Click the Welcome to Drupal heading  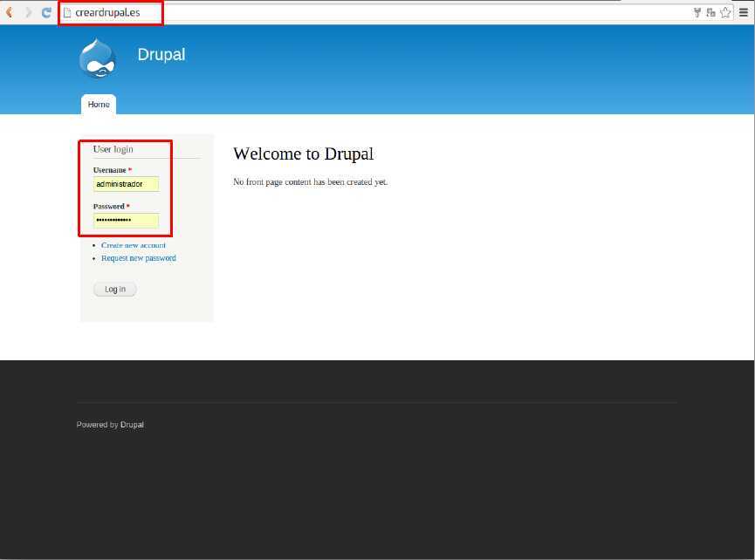point(303,154)
